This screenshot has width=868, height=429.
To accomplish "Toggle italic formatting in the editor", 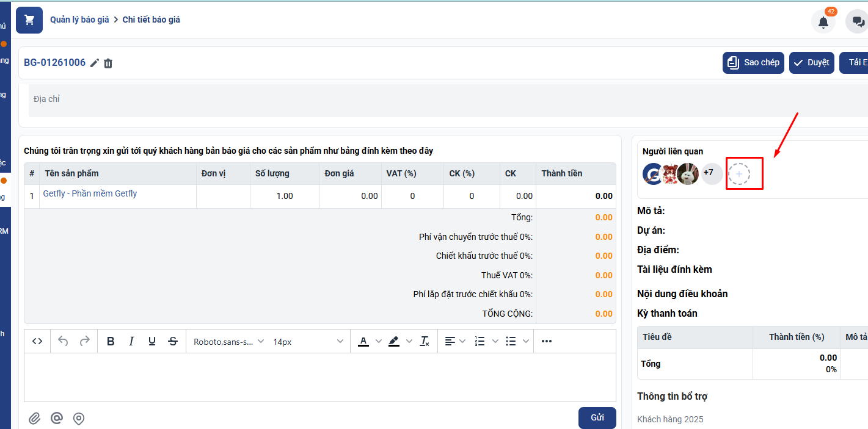I will point(131,341).
